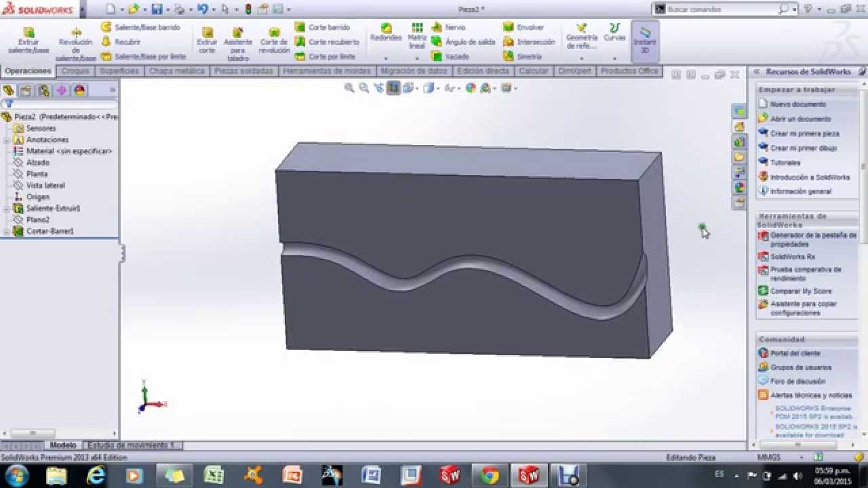Open Save dropdown arrow
This screenshot has width=868, height=488.
(x=167, y=10)
